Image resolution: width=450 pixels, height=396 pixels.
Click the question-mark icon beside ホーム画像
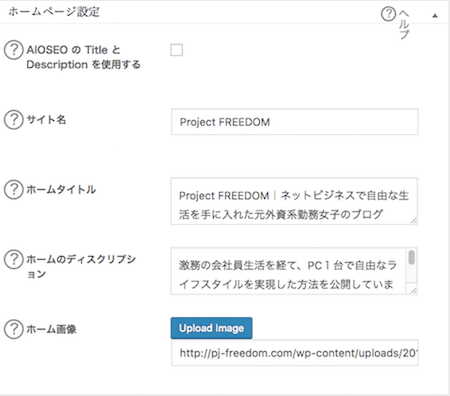click(14, 329)
